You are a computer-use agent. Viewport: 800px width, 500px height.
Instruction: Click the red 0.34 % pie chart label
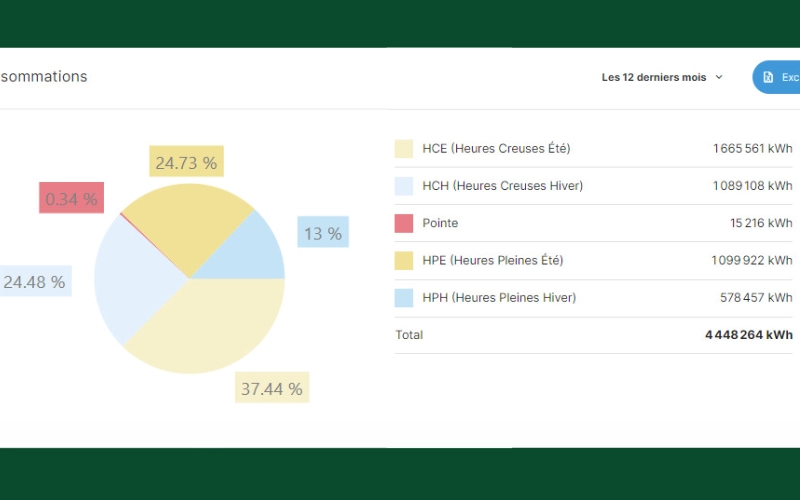pyautogui.click(x=71, y=199)
